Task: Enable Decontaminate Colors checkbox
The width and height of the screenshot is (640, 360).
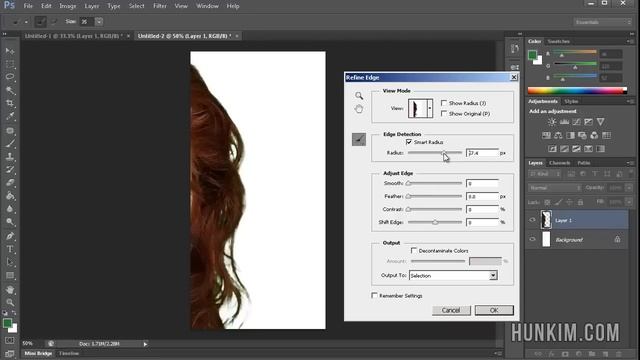Action: point(413,250)
